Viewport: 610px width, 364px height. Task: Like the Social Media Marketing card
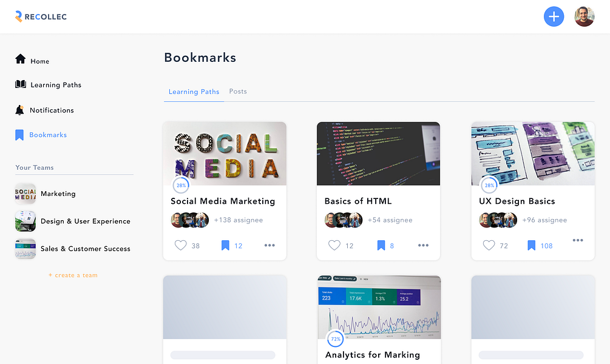point(180,245)
